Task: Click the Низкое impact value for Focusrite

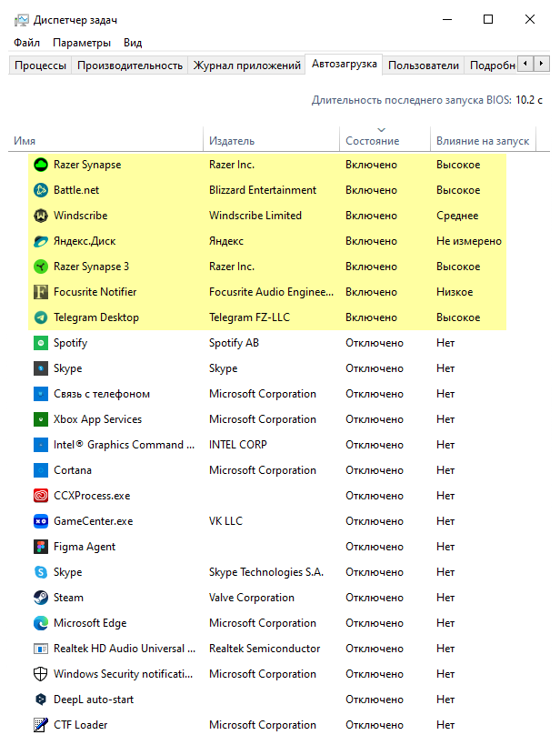Action: [x=455, y=292]
